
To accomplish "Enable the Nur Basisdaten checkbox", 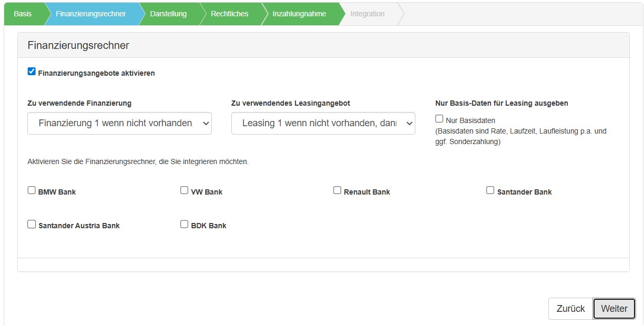I will (439, 119).
